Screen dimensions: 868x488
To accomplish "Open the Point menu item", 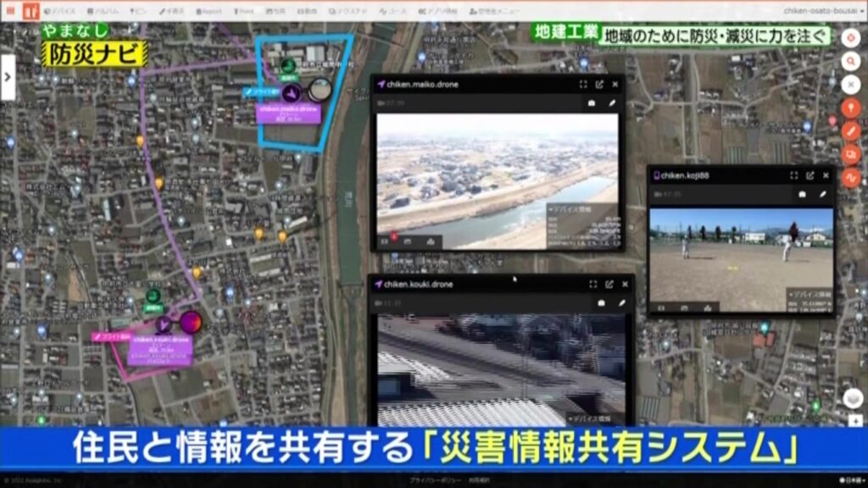I will tap(244, 12).
